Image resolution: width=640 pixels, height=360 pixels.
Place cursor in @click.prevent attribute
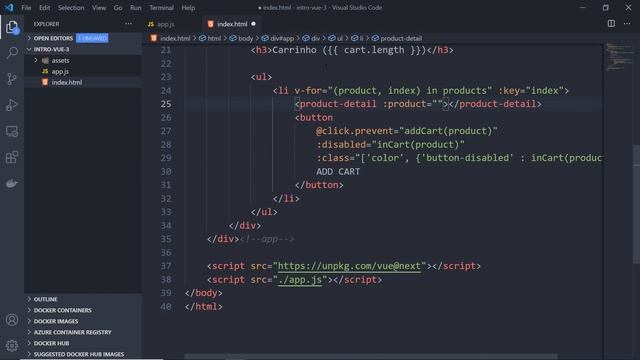pyautogui.click(x=354, y=131)
